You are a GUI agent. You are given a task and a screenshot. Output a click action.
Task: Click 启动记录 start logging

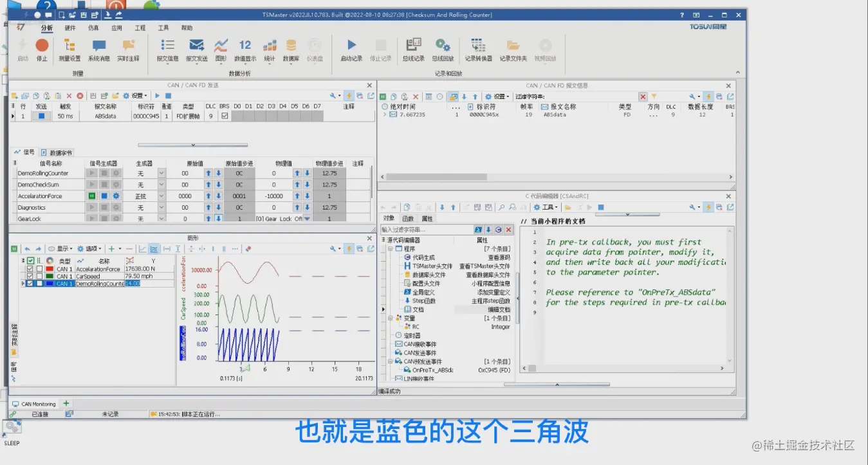click(x=351, y=49)
